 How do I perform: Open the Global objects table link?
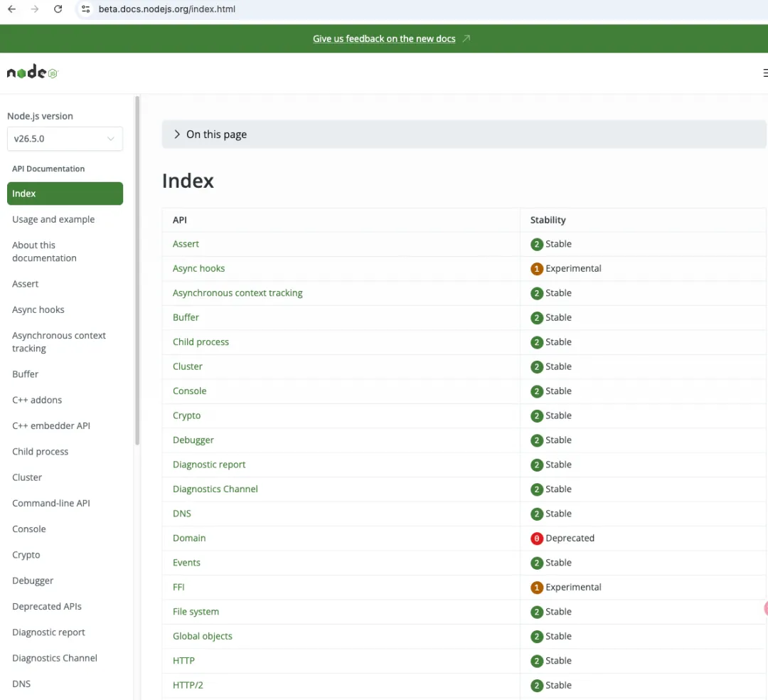tap(202, 636)
